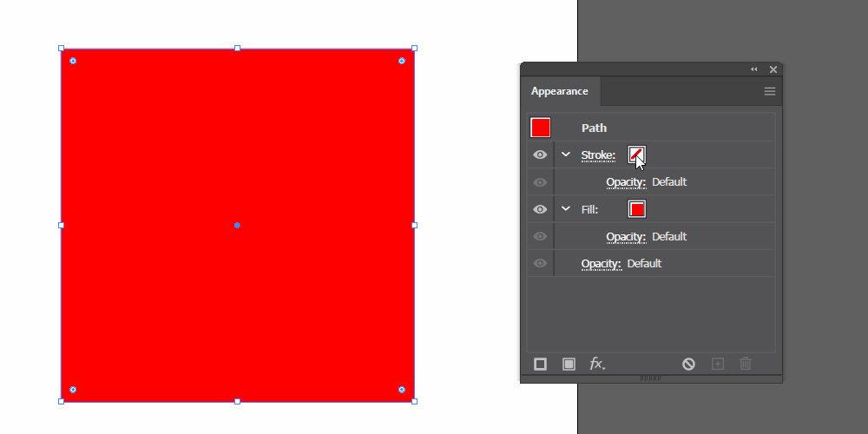Select the Appearance tab
The height and width of the screenshot is (434, 868).
pos(560,91)
